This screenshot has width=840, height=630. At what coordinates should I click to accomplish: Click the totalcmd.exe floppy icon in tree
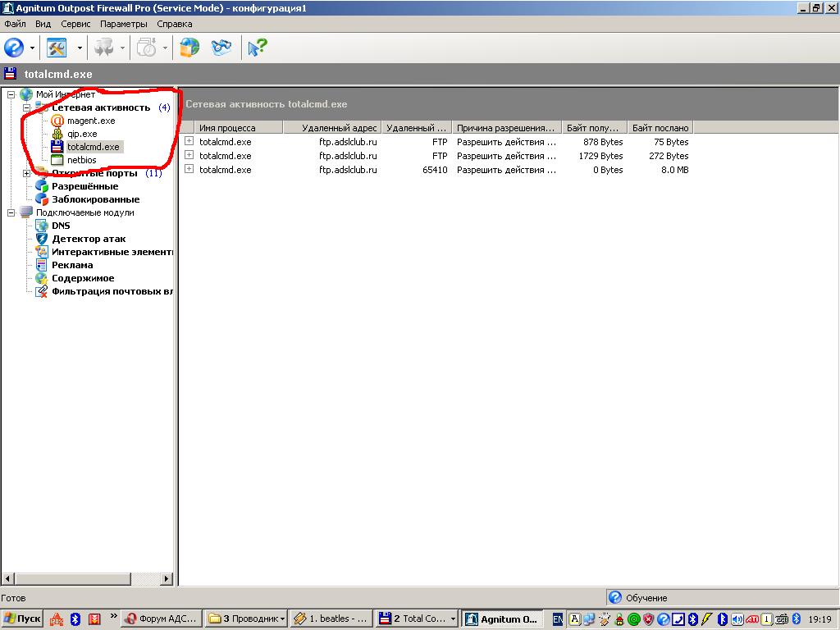point(57,147)
